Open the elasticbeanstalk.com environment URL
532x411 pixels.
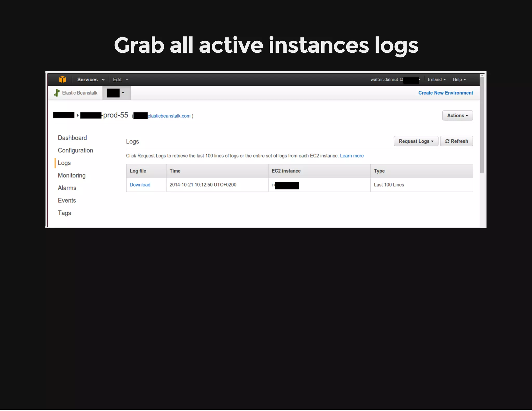coord(162,116)
